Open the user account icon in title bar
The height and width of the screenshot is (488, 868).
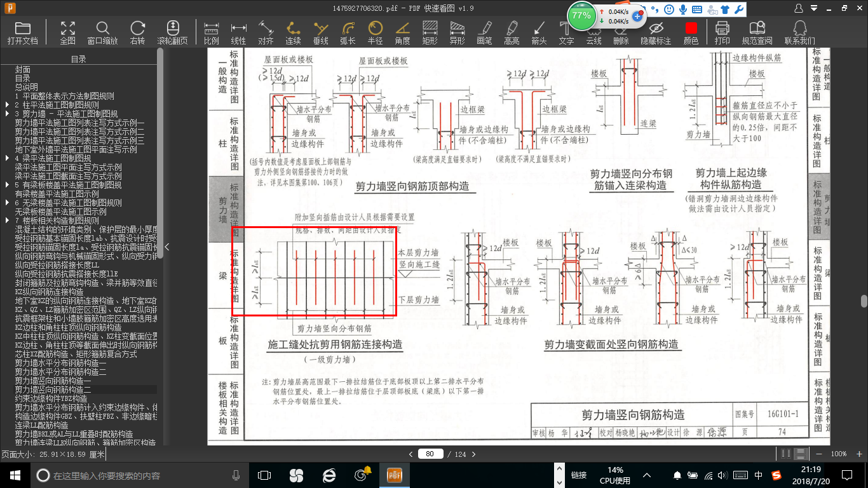point(799,8)
